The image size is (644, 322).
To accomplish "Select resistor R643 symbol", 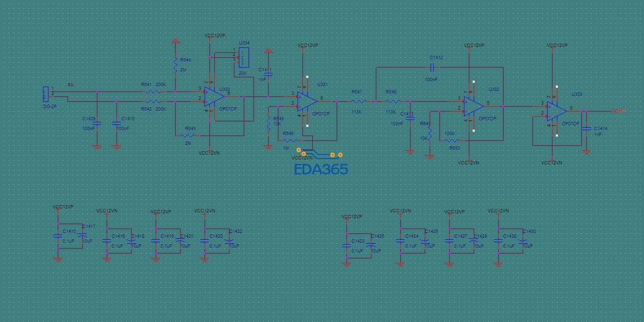I will 187,136.
